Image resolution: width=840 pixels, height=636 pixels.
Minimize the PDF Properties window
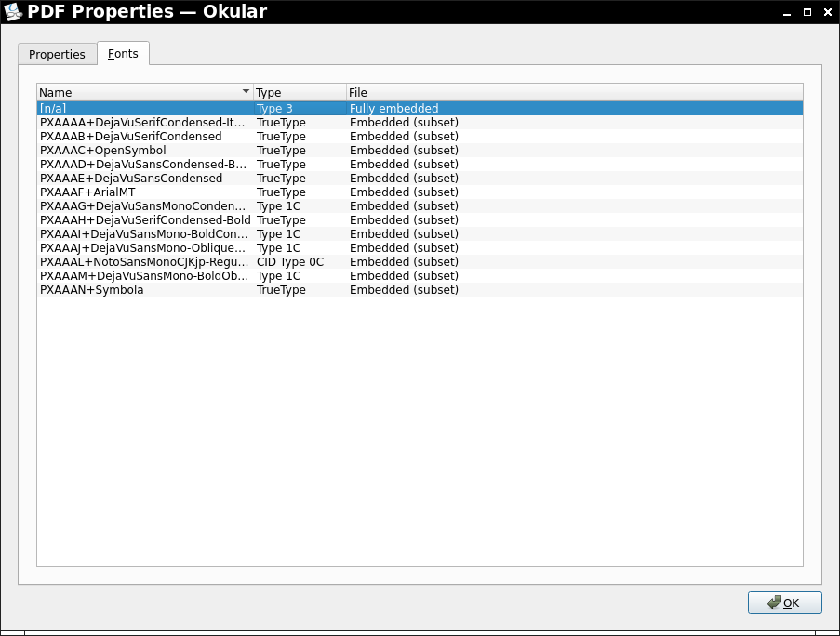coord(784,12)
